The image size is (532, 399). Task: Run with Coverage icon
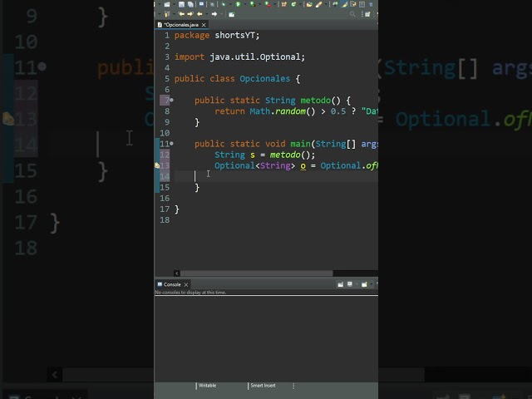pos(253,4)
